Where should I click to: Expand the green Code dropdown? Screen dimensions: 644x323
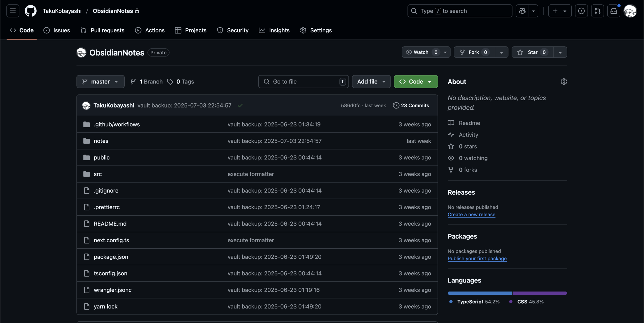(x=416, y=81)
